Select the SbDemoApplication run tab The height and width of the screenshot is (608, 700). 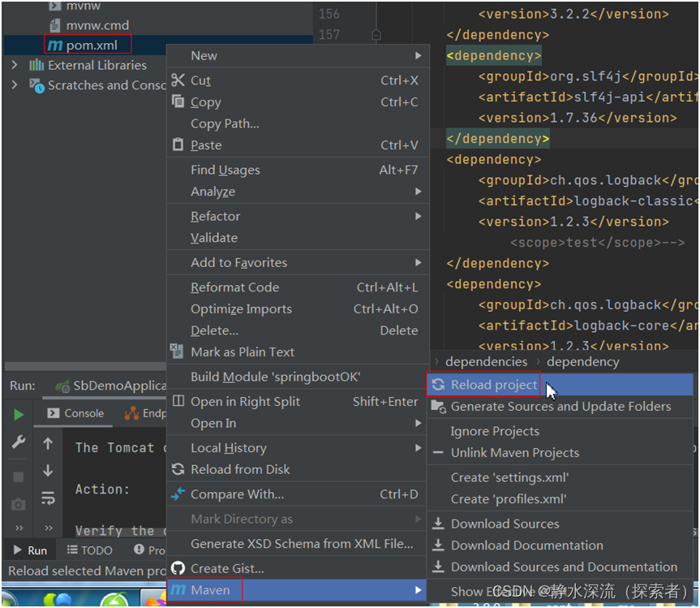click(110, 386)
